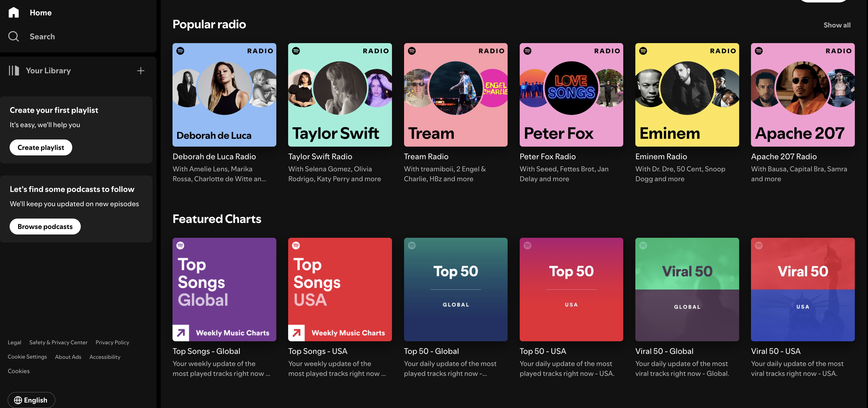The width and height of the screenshot is (868, 408).
Task: Click 'With Dr. Dre, 50 Cent' description
Action: (x=680, y=174)
